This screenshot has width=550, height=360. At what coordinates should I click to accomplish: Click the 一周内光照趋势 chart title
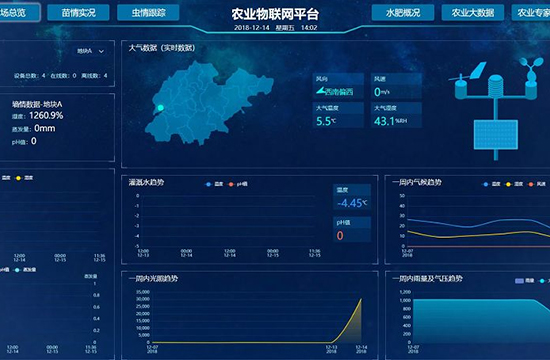[153, 279]
